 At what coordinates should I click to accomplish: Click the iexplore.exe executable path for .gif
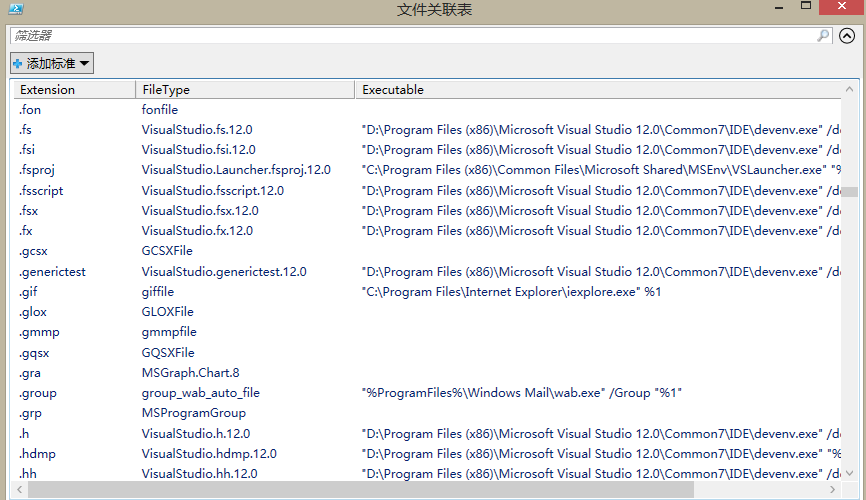[511, 292]
